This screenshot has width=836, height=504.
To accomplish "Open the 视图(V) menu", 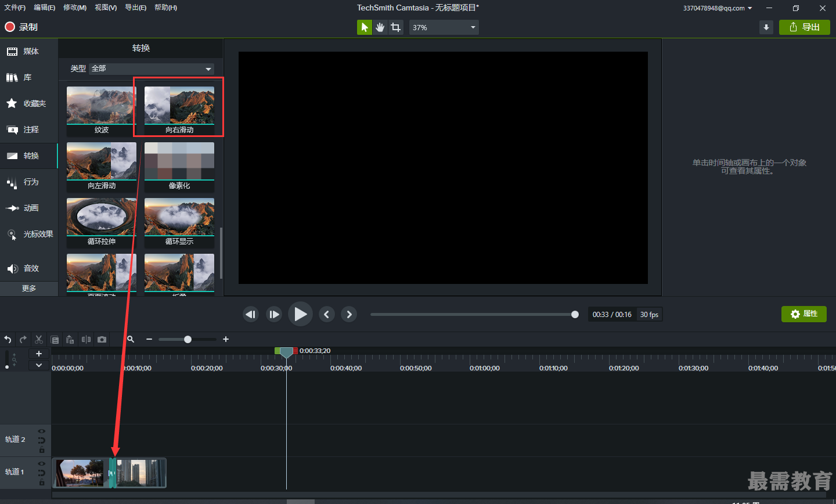I will [x=106, y=8].
